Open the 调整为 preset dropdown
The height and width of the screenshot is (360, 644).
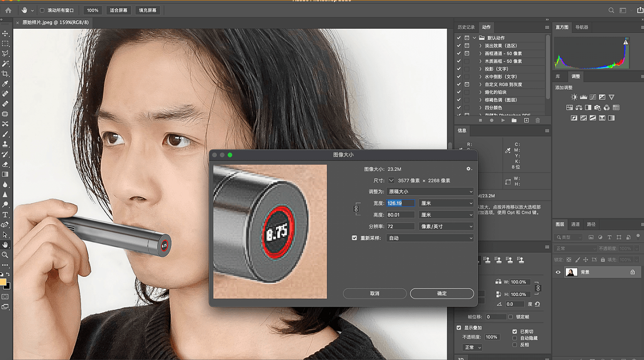[430, 192]
